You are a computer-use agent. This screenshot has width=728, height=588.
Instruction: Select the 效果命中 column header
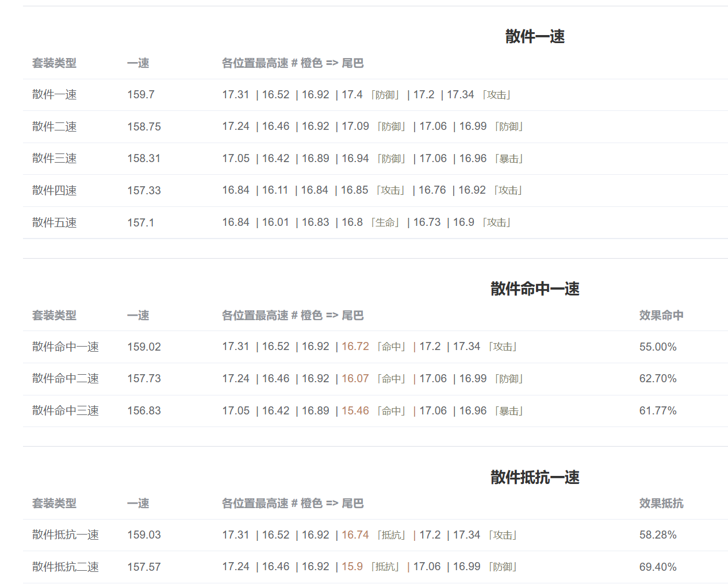(661, 316)
